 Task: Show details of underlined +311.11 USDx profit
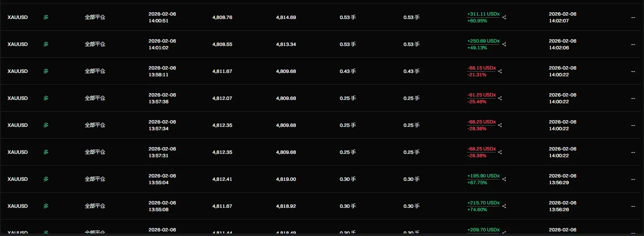point(483,14)
